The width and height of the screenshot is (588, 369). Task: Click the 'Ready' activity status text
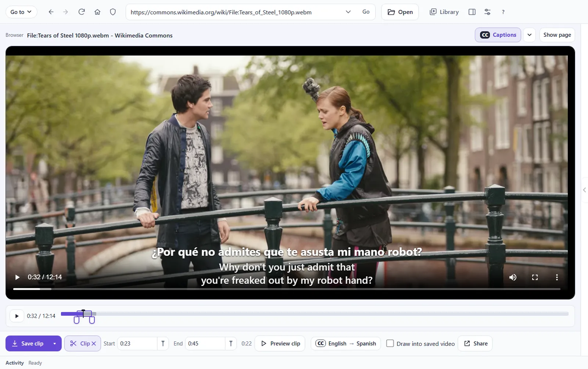[35, 363]
